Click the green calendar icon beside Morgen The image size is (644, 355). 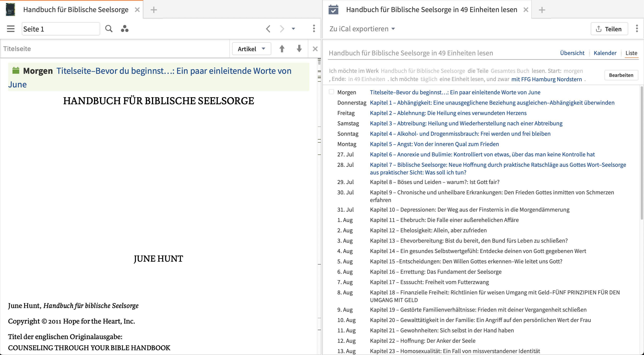click(16, 70)
